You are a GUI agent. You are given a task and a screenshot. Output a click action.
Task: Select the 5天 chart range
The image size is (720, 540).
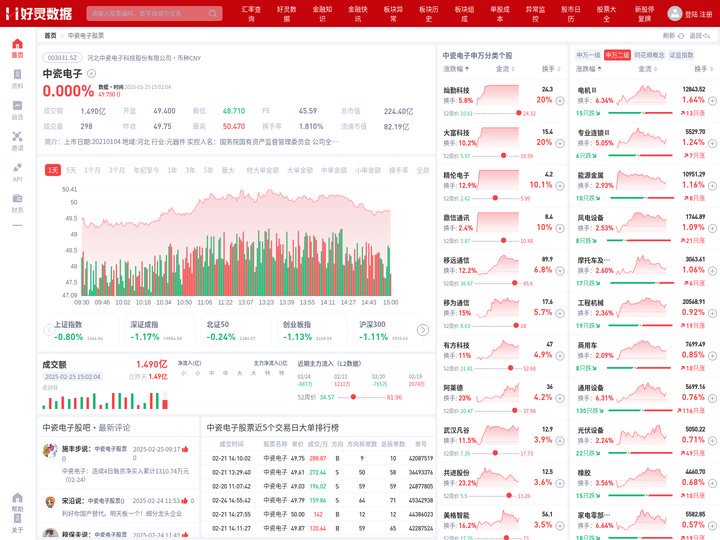pos(71,170)
